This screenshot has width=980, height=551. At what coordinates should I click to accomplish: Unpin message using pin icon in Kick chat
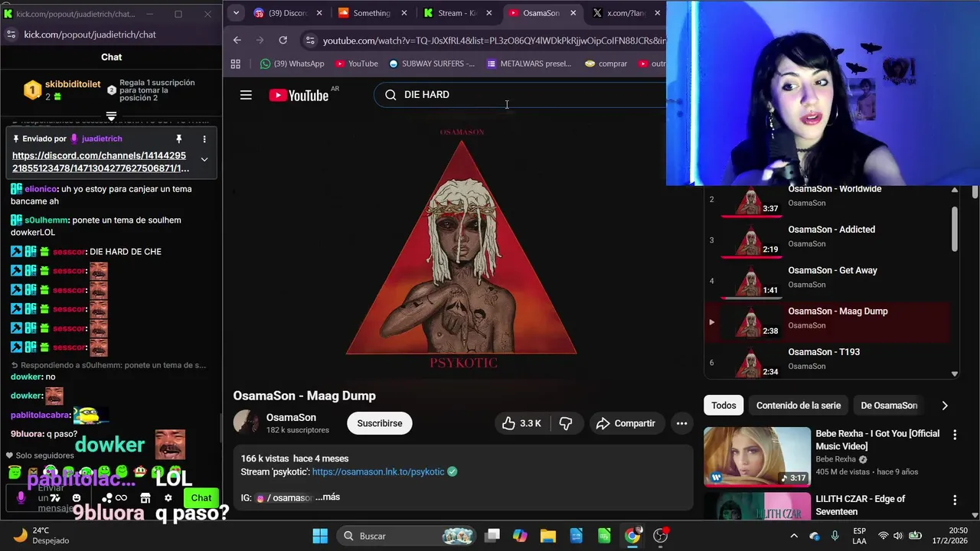click(178, 139)
